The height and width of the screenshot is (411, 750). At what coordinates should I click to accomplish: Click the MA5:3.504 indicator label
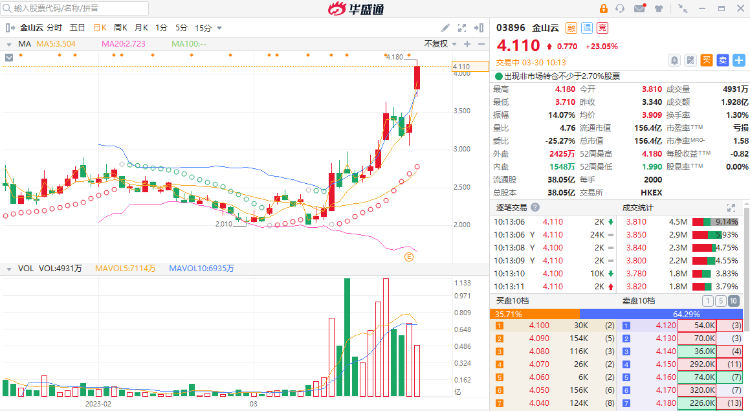[56, 44]
